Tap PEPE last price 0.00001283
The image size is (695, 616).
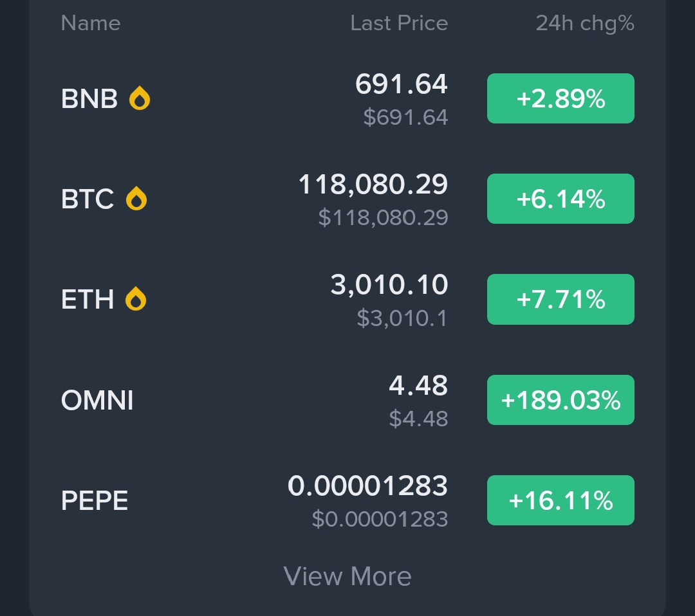pyautogui.click(x=367, y=487)
